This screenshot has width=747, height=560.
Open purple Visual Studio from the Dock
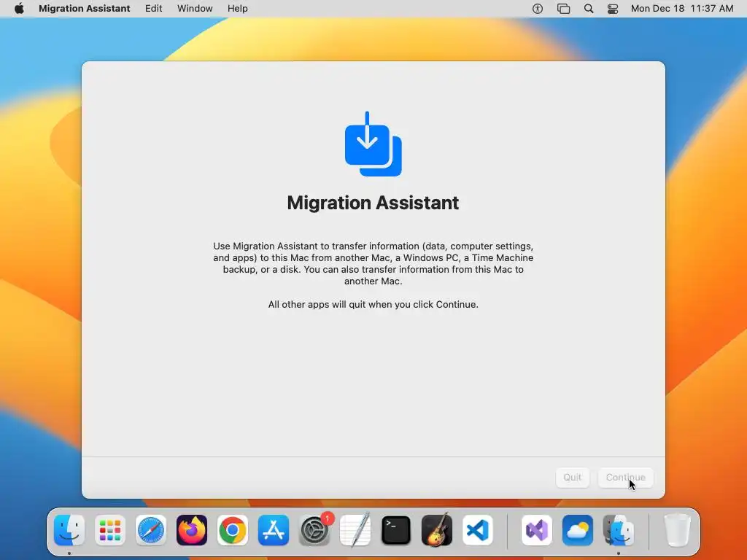coord(537,530)
